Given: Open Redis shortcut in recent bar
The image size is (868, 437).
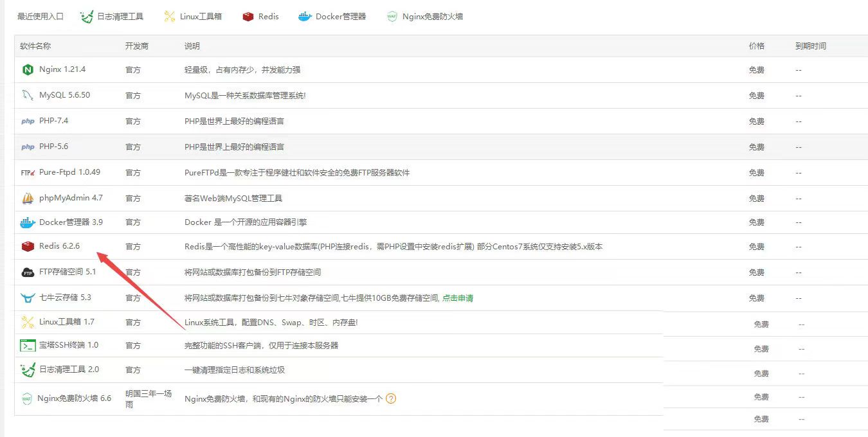Looking at the screenshot, I should pyautogui.click(x=261, y=17).
